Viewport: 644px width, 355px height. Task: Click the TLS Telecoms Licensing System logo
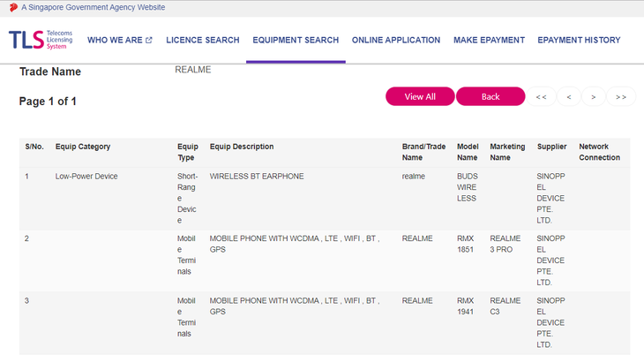coord(41,40)
